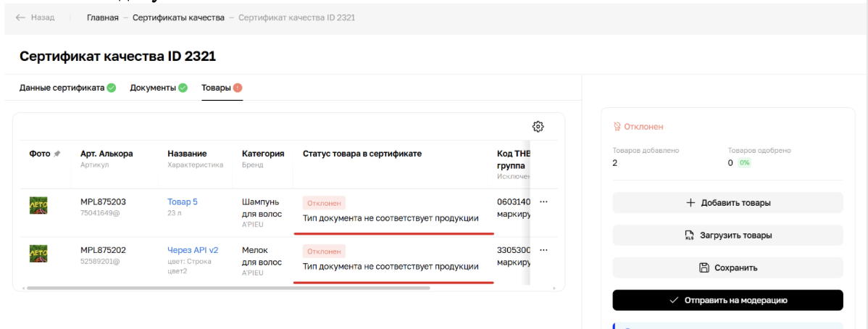Switch to Данные сертификата tab
The image size is (868, 329).
62,88
